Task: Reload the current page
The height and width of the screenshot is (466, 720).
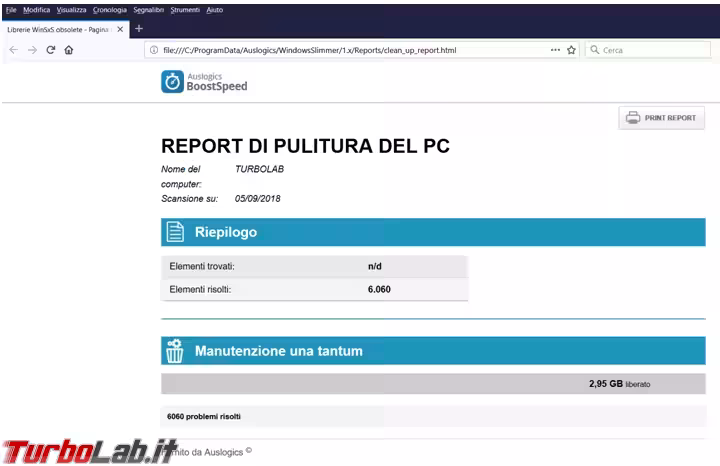Action: 50,49
